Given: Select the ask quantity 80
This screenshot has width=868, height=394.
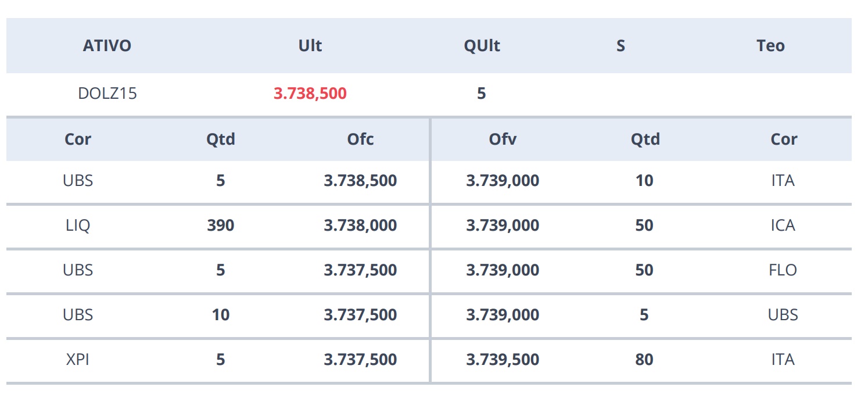Looking at the screenshot, I should (644, 360).
